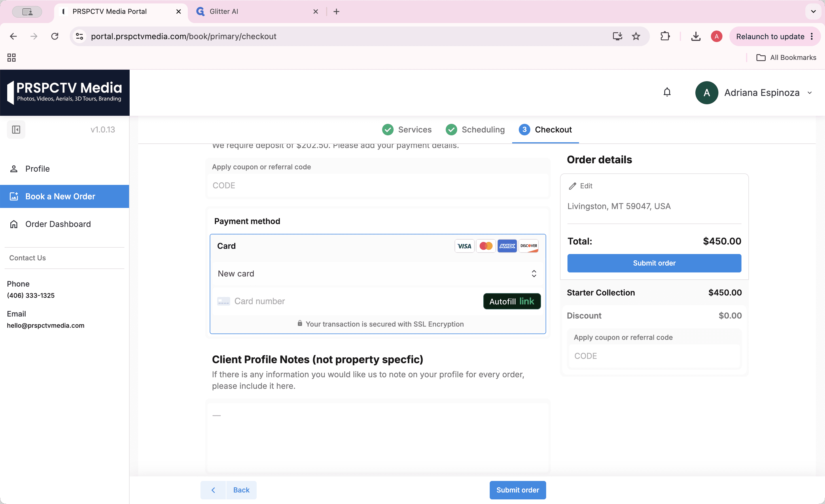
Task: Reload the page
Action: coord(54,36)
